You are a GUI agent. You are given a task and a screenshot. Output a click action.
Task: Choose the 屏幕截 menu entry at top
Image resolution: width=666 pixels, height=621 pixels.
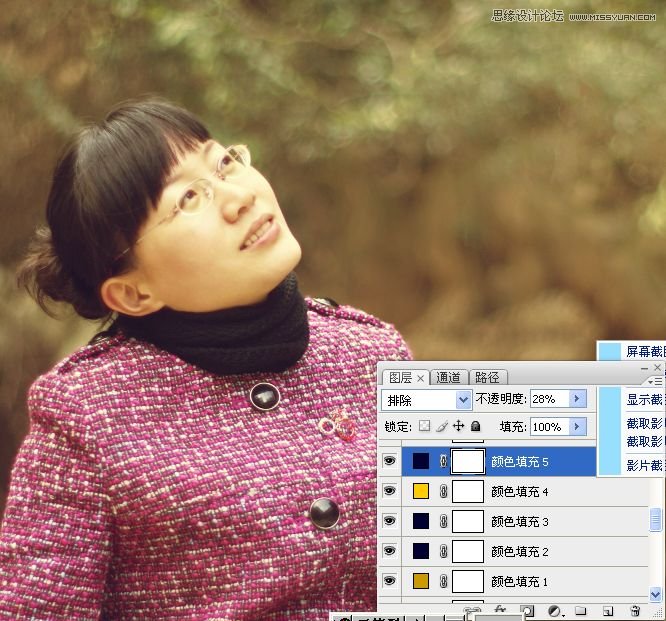pyautogui.click(x=645, y=351)
